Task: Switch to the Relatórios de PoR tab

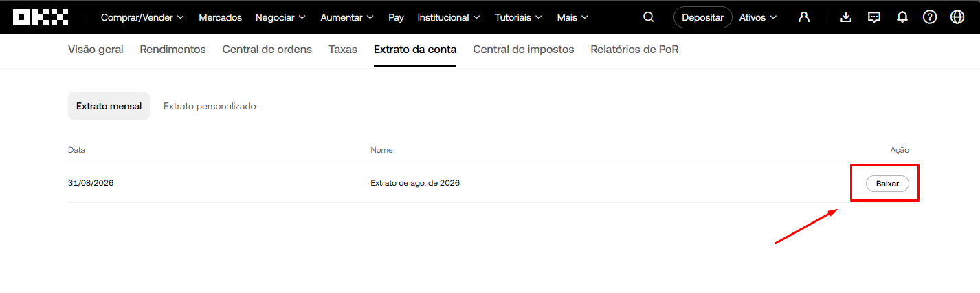Action: [634, 50]
